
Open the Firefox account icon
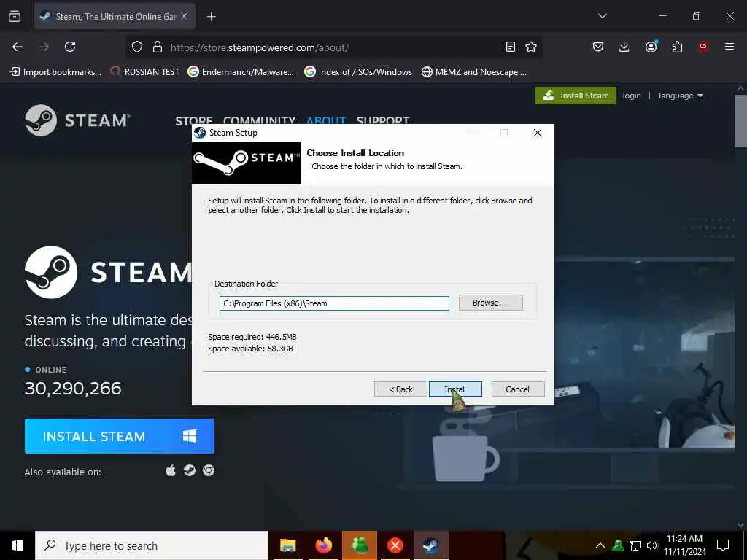[651, 46]
